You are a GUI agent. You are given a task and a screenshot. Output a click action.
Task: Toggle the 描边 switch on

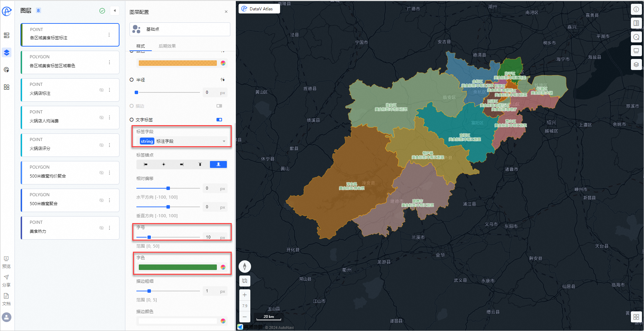pyautogui.click(x=219, y=106)
